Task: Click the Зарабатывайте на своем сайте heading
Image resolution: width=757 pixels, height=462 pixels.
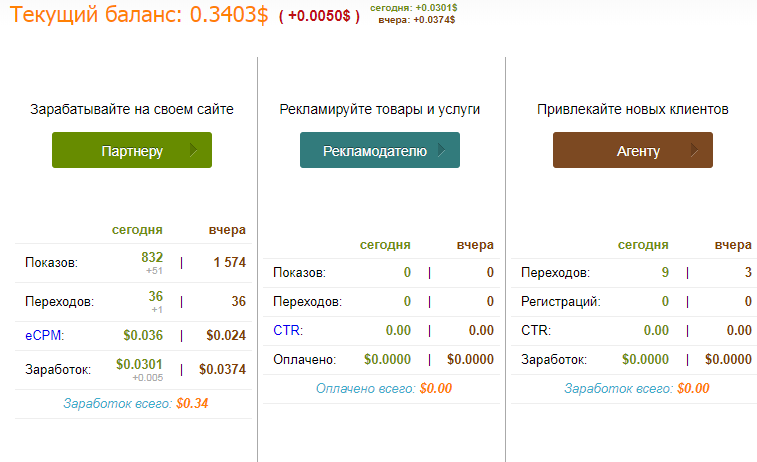Action: [132, 109]
